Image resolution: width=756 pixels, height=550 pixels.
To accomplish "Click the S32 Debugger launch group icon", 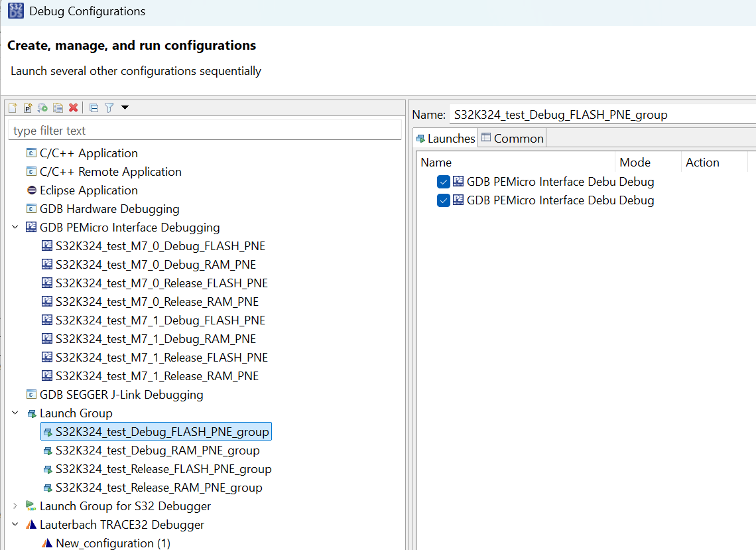I will 31,506.
